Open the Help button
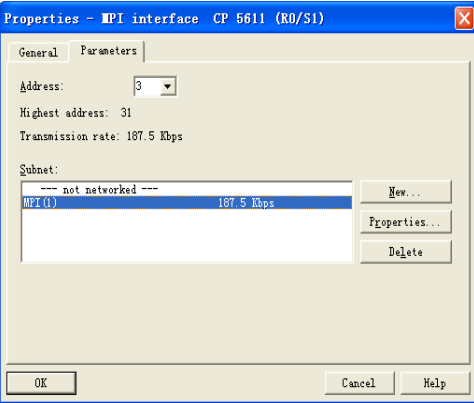The width and height of the screenshot is (474, 403). 435,383
